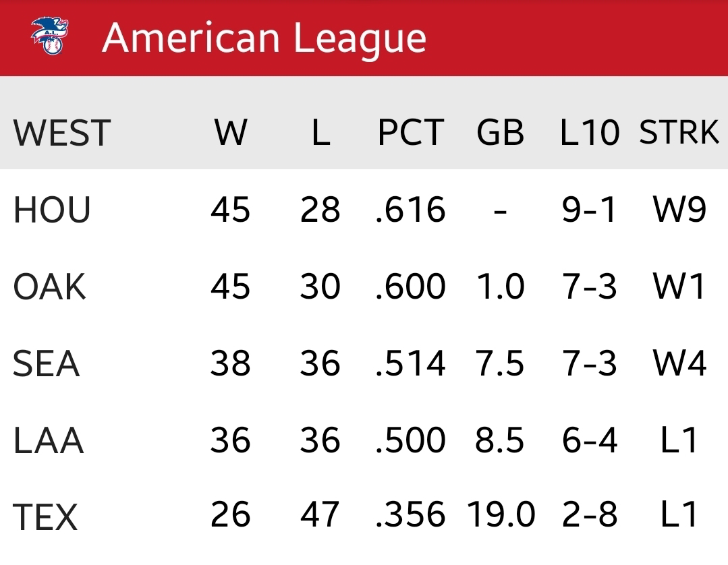Viewport: 728px width, 565px height.
Task: Open the LAA team row
Action: click(364, 440)
